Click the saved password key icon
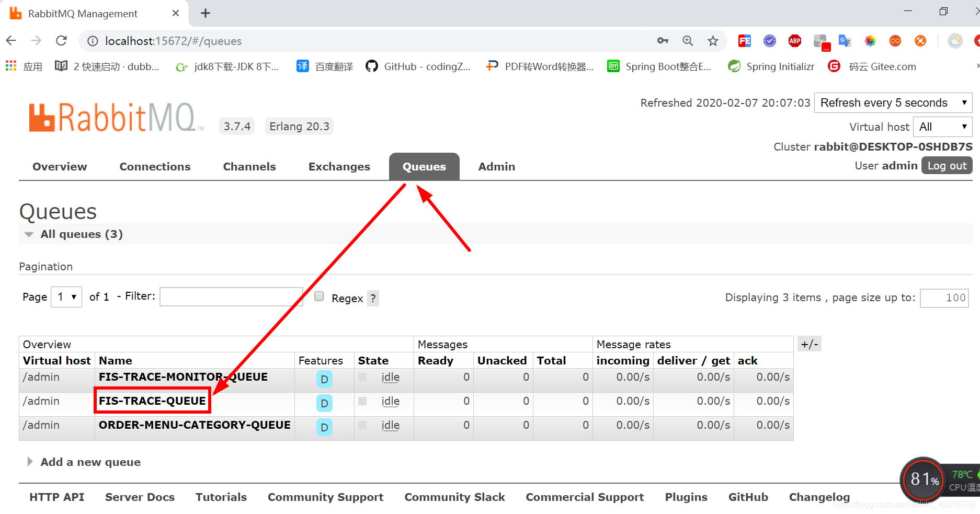This screenshot has height=514, width=980. [663, 41]
